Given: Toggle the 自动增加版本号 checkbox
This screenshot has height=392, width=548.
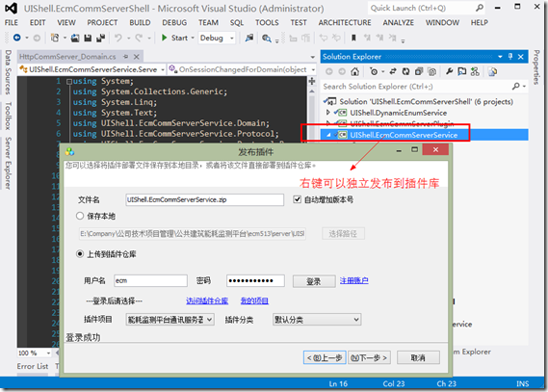Looking at the screenshot, I should click(297, 199).
